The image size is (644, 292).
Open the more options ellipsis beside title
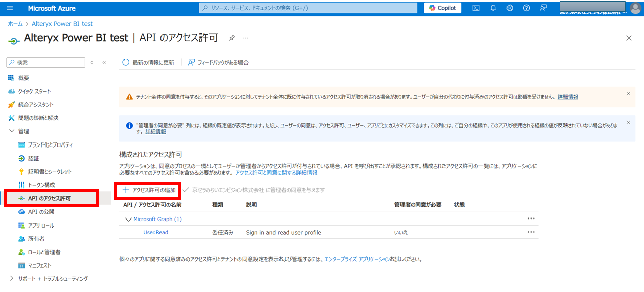[246, 38]
